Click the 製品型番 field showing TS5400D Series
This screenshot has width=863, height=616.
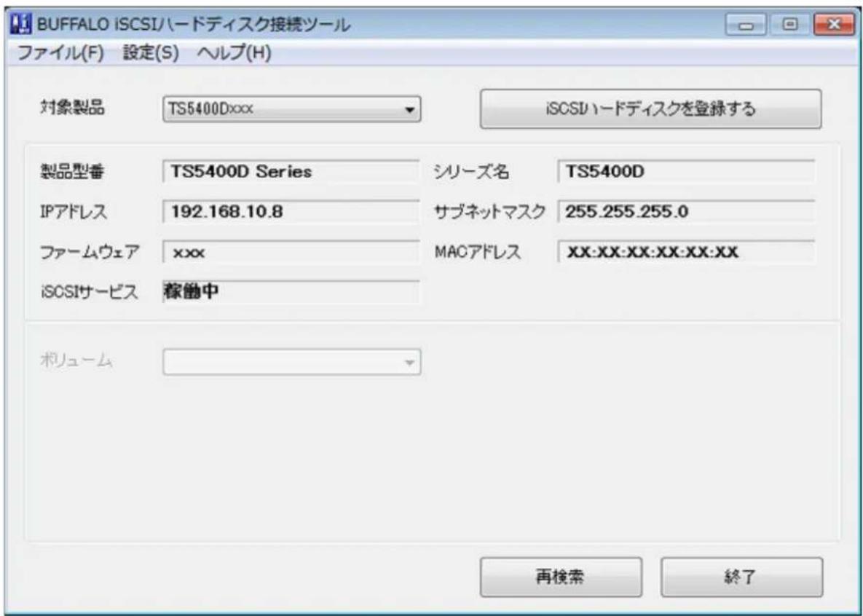(291, 172)
